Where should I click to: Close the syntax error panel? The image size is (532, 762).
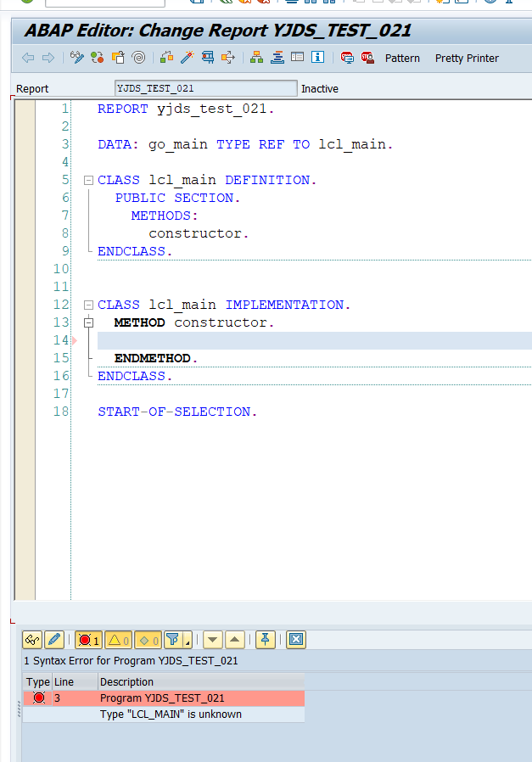tap(295, 640)
